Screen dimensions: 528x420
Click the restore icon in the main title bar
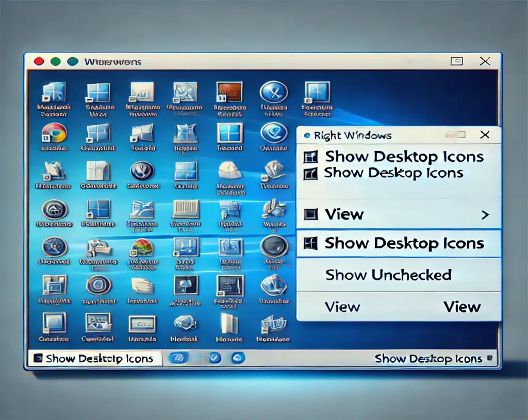[x=456, y=61]
